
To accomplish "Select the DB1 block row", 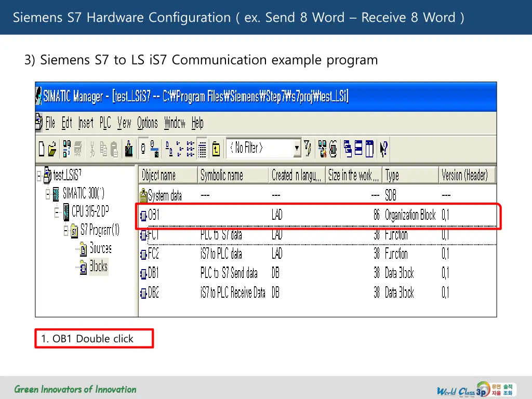I will pos(317,273).
